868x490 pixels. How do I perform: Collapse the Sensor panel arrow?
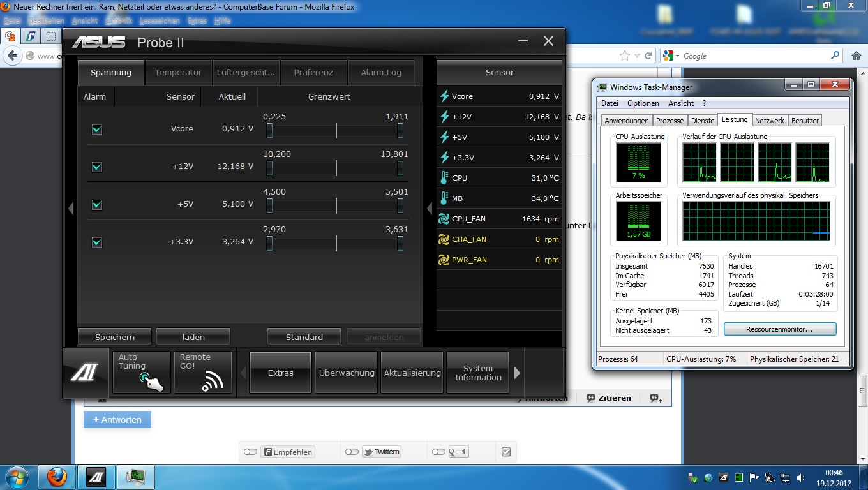click(430, 208)
